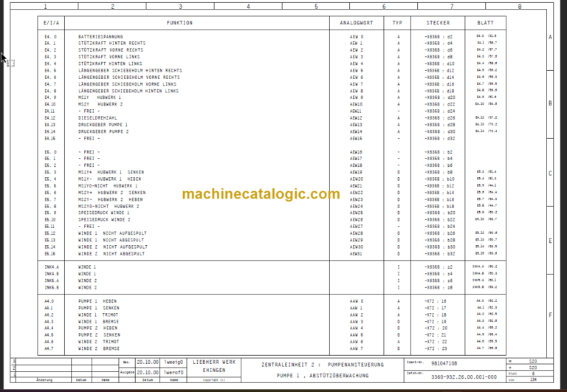Click the ANALOGWORT column header
567x392 pixels.
tap(356, 23)
